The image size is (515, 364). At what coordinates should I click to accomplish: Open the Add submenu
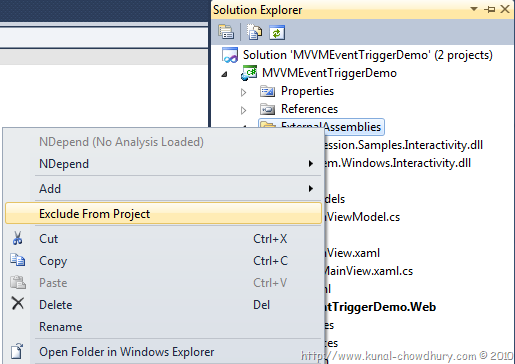[x=163, y=189]
